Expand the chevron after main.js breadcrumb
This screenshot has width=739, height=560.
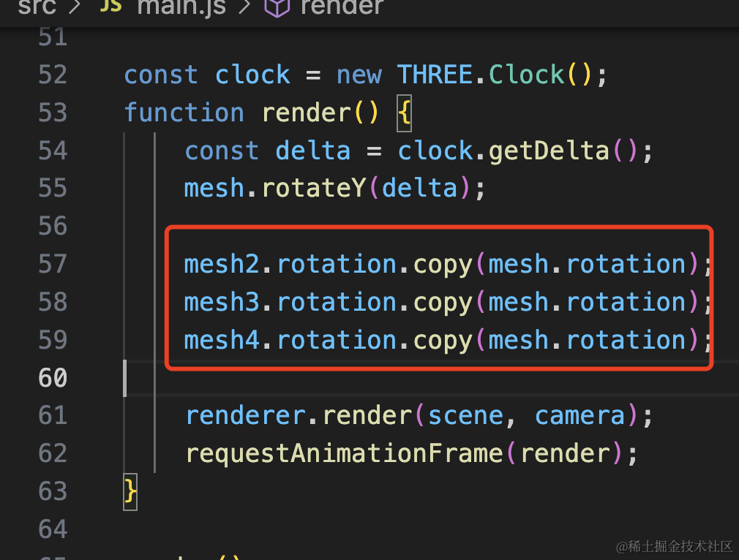[x=244, y=7]
